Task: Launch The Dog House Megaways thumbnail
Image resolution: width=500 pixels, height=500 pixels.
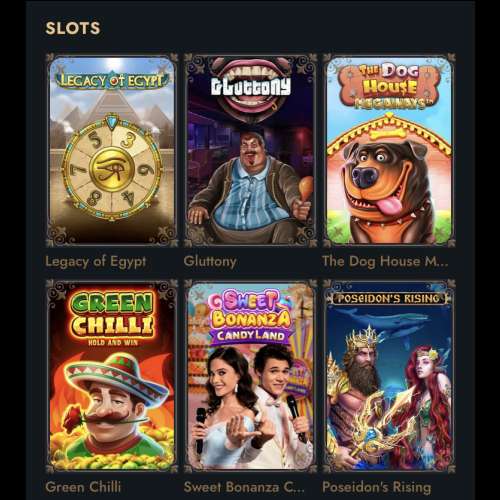Action: coord(389,150)
